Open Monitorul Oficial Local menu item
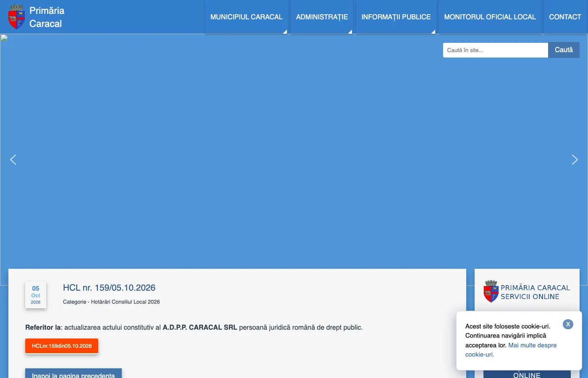Viewport: 588px width, 378px height. [x=490, y=17]
